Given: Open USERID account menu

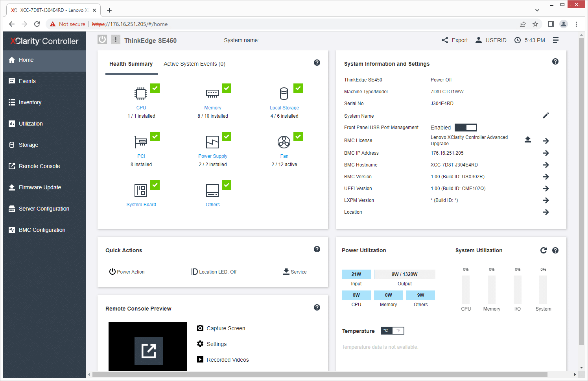Looking at the screenshot, I should pyautogui.click(x=491, y=40).
